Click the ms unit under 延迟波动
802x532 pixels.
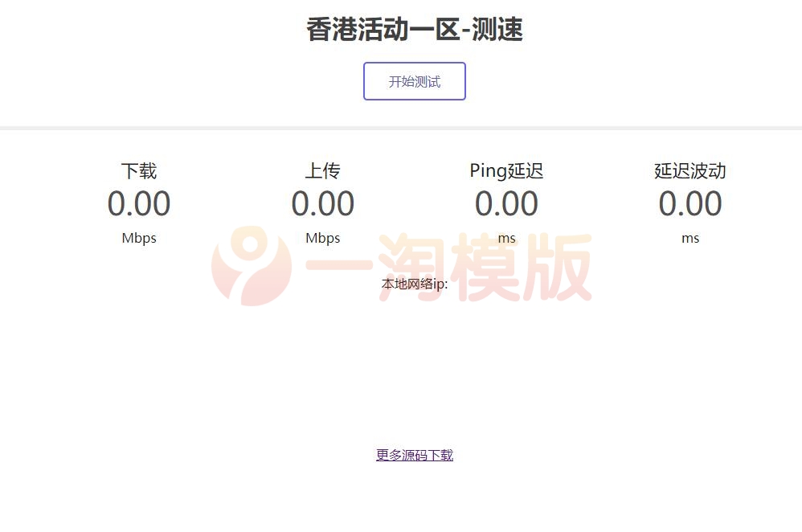[x=690, y=238]
